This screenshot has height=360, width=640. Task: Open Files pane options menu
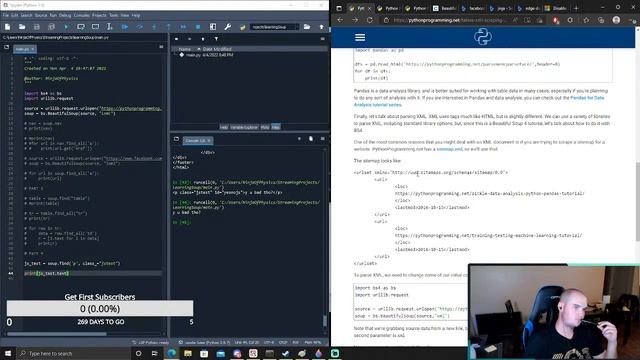(322, 39)
